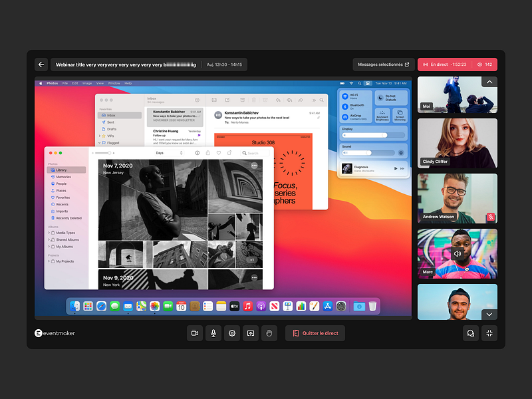Click the 142 viewers count

(x=485, y=65)
